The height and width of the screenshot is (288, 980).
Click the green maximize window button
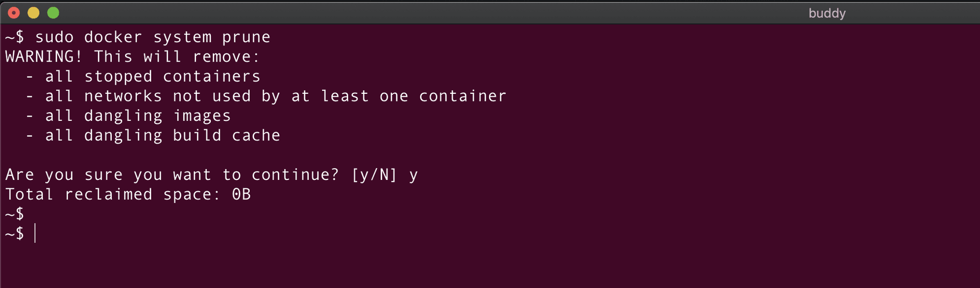pos(53,13)
